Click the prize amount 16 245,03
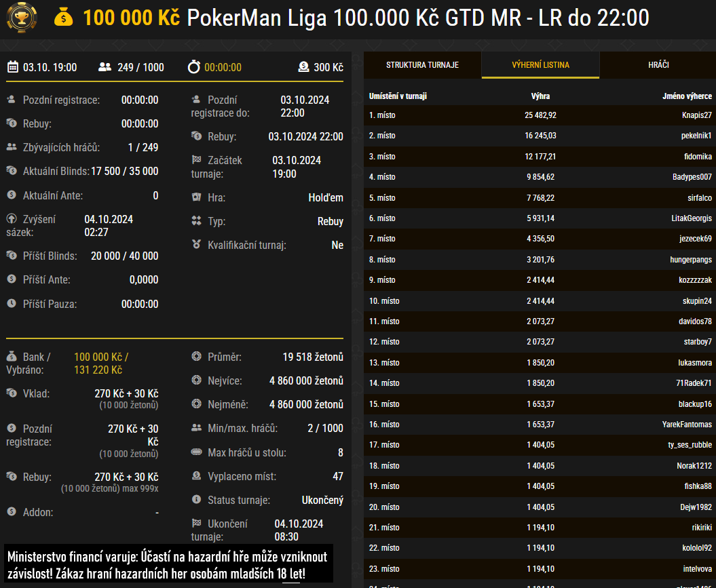This screenshot has height=588, width=716. (x=541, y=136)
